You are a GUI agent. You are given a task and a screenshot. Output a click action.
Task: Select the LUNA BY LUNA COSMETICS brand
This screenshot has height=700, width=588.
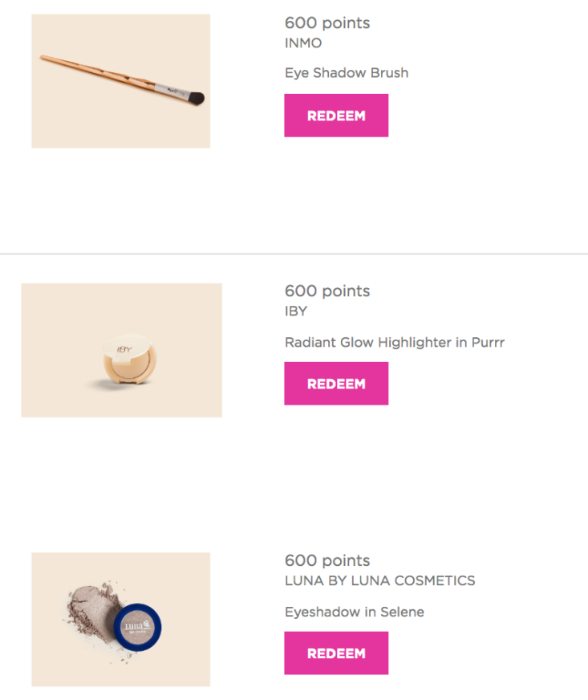[x=379, y=580]
